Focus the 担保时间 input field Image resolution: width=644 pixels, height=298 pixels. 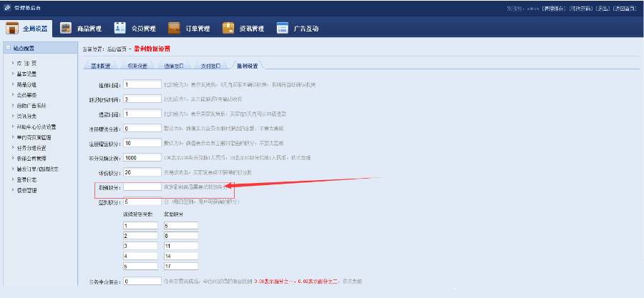pos(142,84)
